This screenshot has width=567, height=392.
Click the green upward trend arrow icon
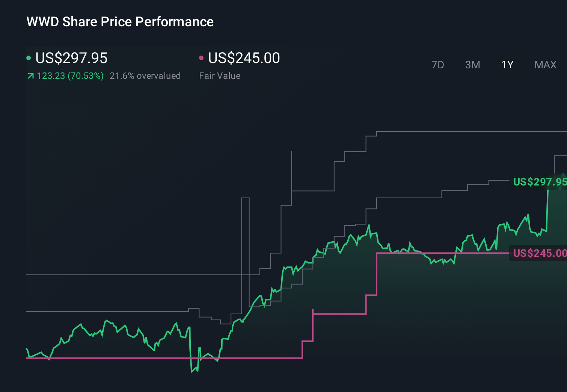pyautogui.click(x=30, y=75)
